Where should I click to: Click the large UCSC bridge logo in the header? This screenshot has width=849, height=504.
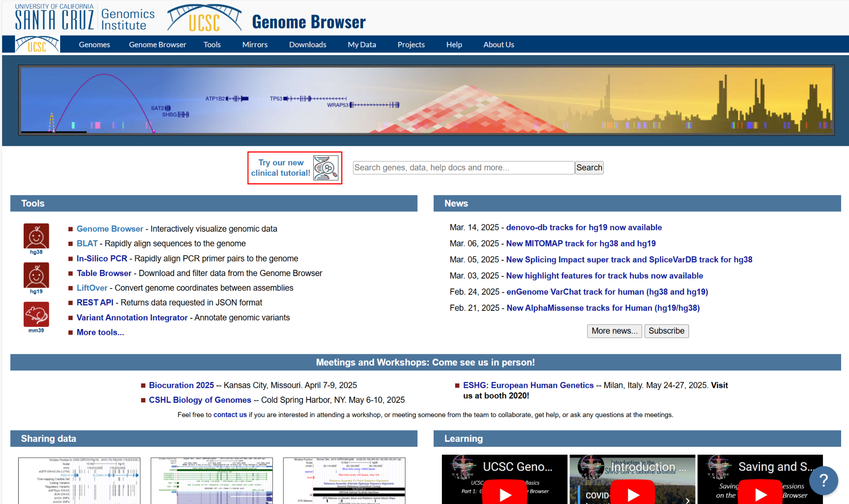[204, 18]
